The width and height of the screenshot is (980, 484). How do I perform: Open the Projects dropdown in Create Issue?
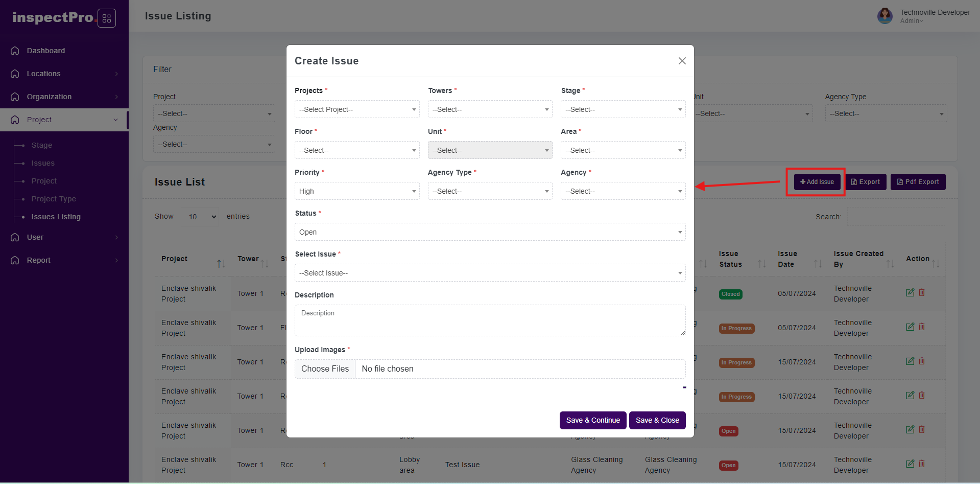356,109
